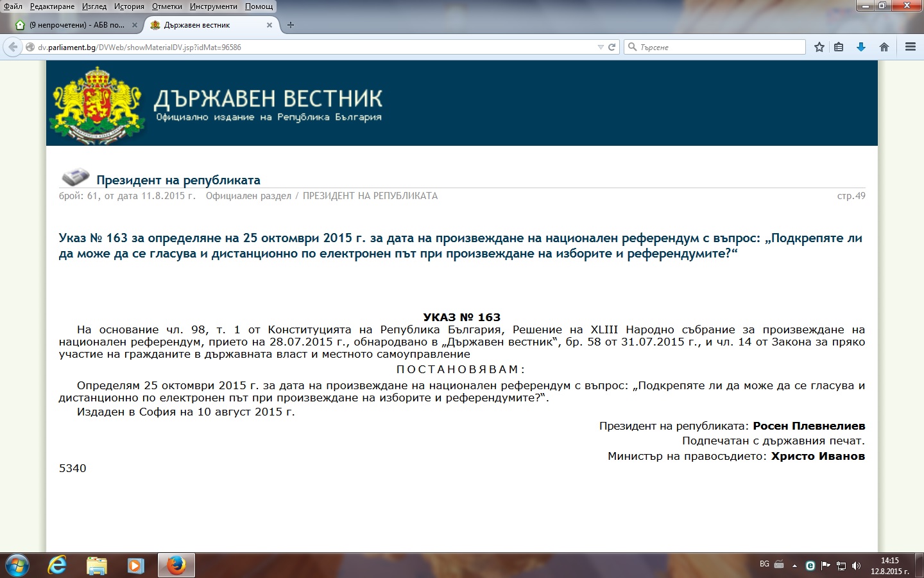Click the address bar URL field
This screenshot has height=578, width=924.
[314, 47]
